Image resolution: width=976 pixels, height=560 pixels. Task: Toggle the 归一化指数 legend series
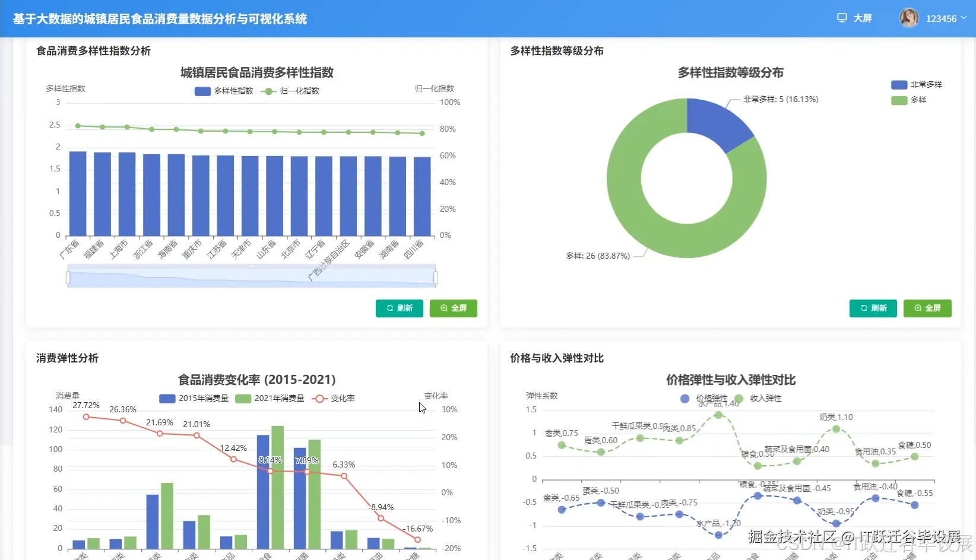click(290, 91)
